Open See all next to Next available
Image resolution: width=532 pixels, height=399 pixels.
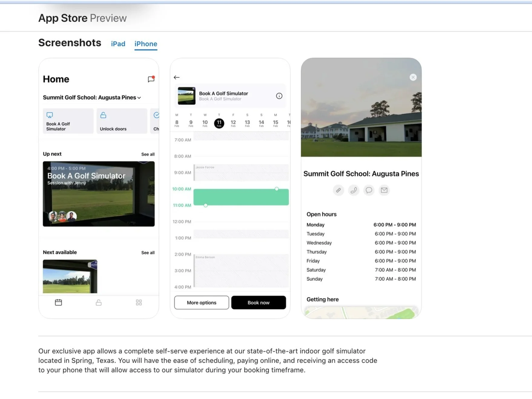pos(148,252)
